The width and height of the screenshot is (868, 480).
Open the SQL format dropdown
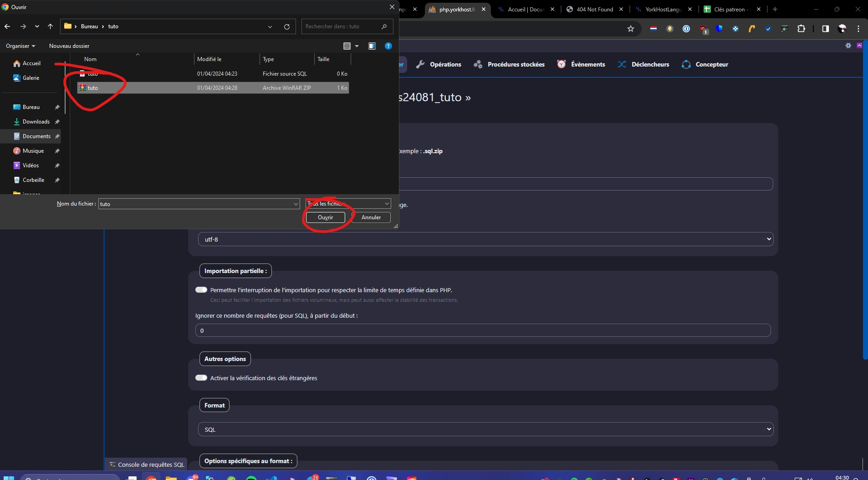pos(485,429)
